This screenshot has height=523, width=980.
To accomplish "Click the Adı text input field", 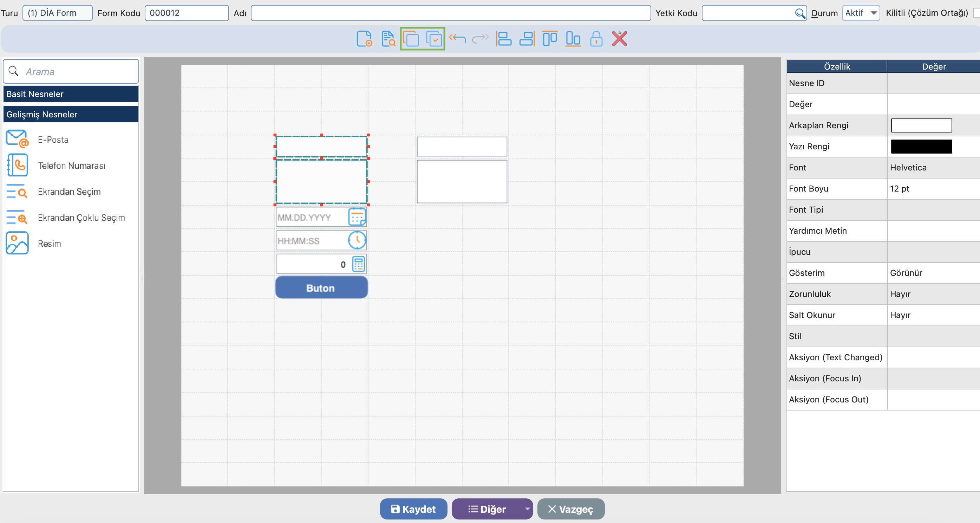I will click(450, 13).
